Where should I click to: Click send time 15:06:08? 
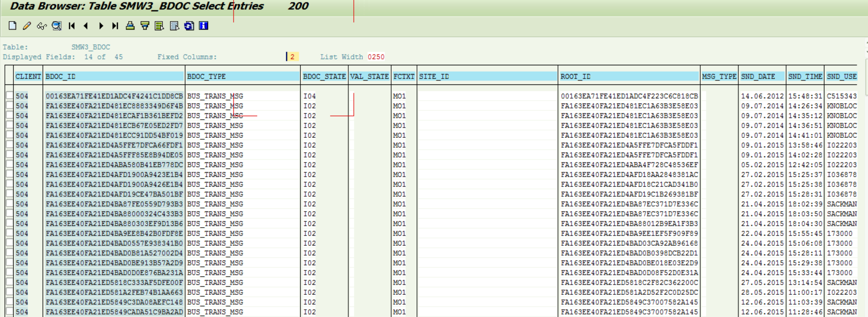(x=805, y=243)
